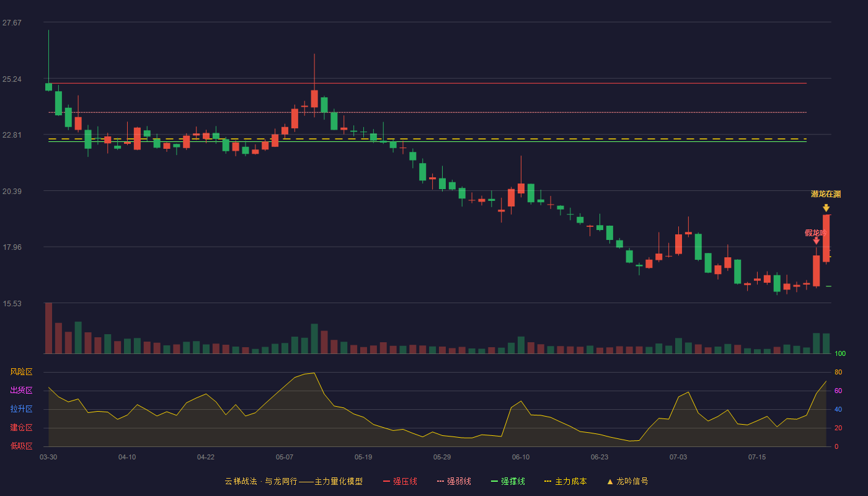
Task: Click the 出货区 zone label
Action: [21, 391]
